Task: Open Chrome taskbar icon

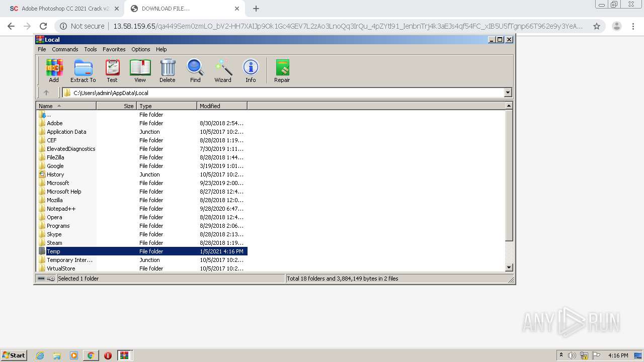Action: point(91,355)
